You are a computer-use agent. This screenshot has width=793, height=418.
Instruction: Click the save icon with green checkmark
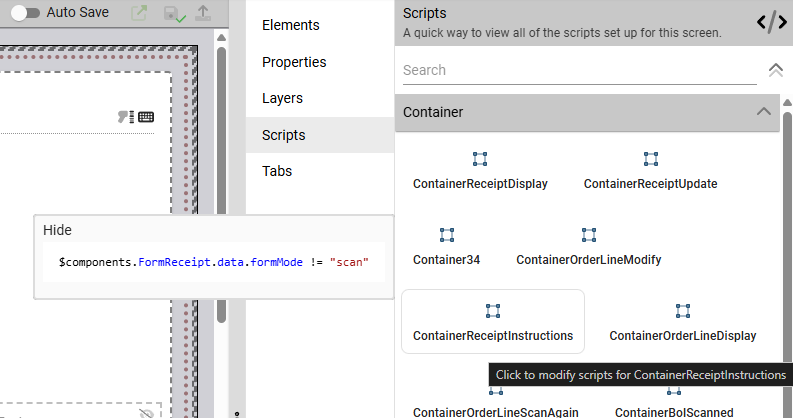pos(172,15)
